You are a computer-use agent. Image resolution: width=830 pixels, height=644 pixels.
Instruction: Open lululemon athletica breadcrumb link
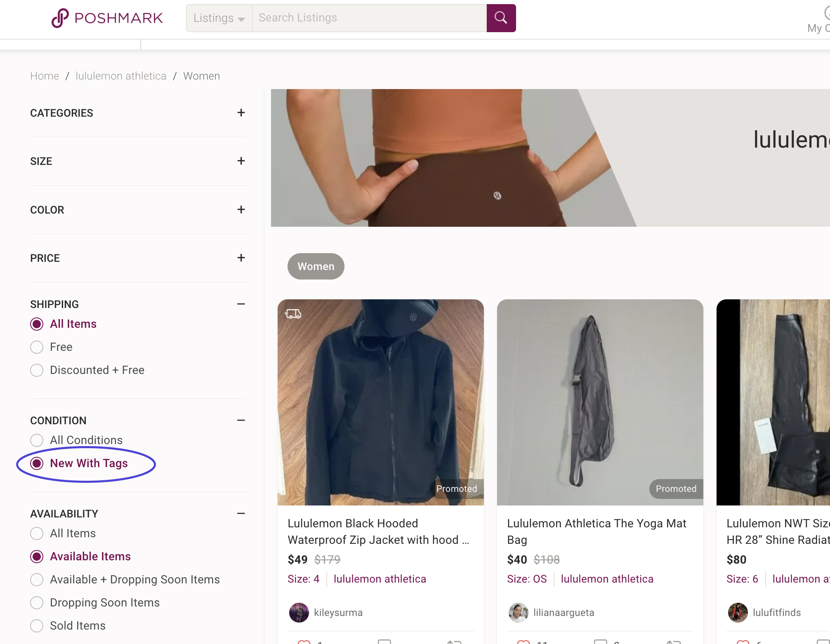[121, 76]
